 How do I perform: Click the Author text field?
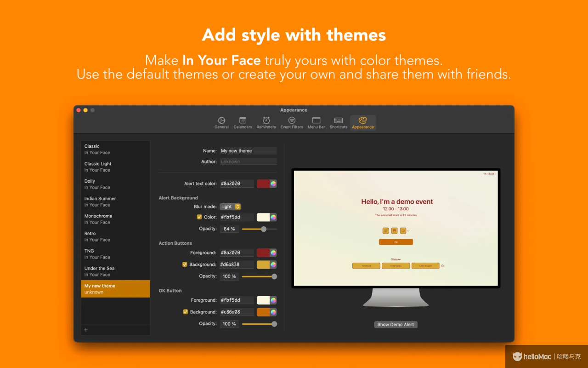click(x=248, y=161)
